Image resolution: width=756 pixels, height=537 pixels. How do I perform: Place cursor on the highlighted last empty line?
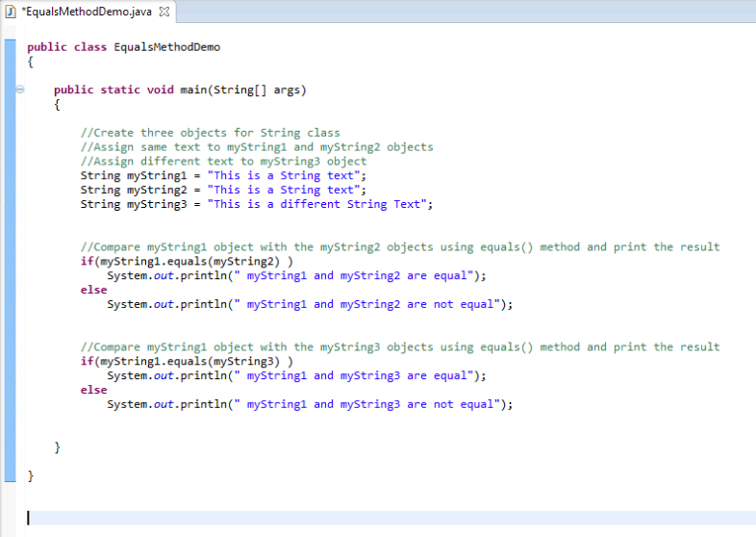click(391, 518)
